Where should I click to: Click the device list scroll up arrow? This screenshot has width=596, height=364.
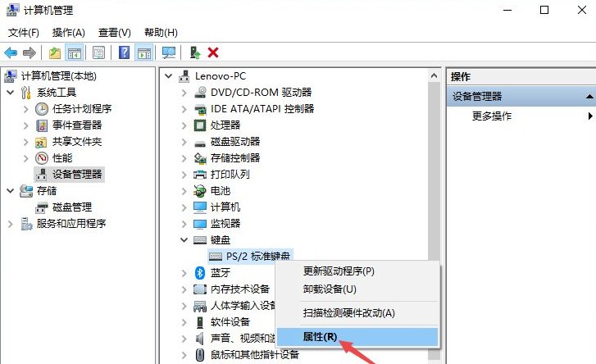pyautogui.click(x=434, y=76)
